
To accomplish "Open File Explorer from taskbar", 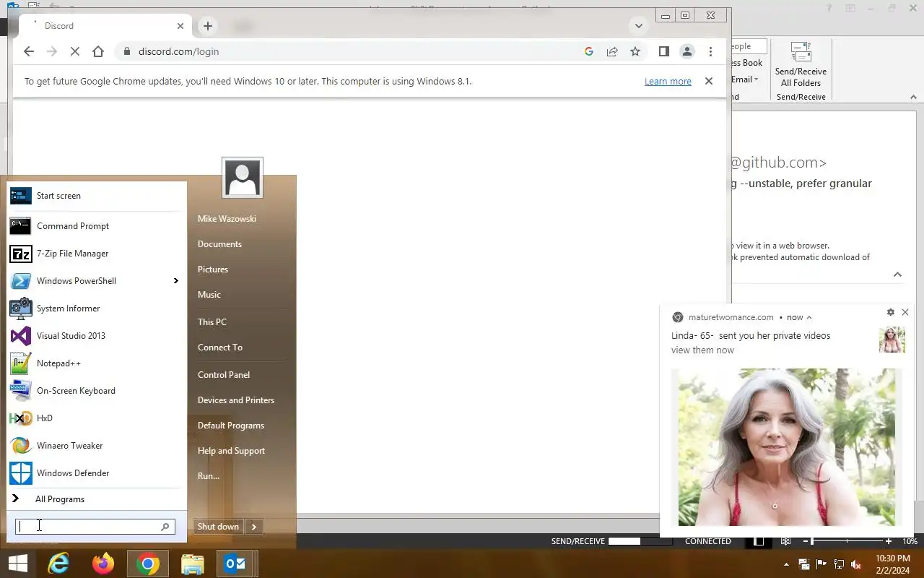I will pos(193,564).
